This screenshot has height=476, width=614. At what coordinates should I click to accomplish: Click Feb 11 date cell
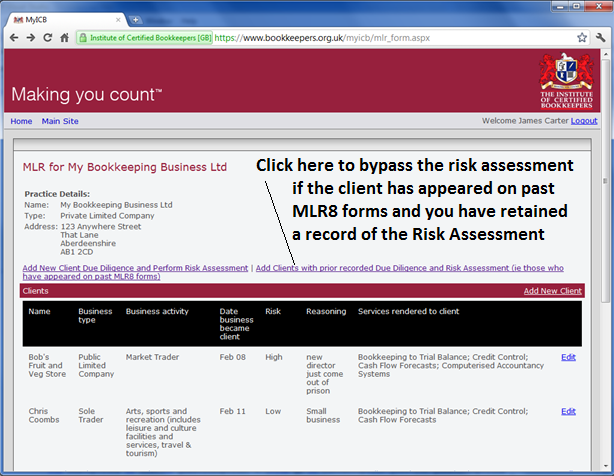click(x=233, y=411)
